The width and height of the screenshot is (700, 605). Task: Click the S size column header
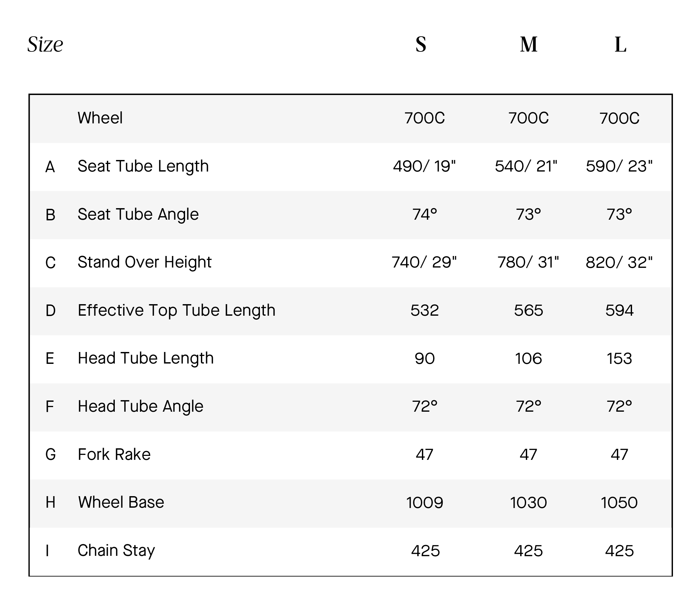pos(421,44)
